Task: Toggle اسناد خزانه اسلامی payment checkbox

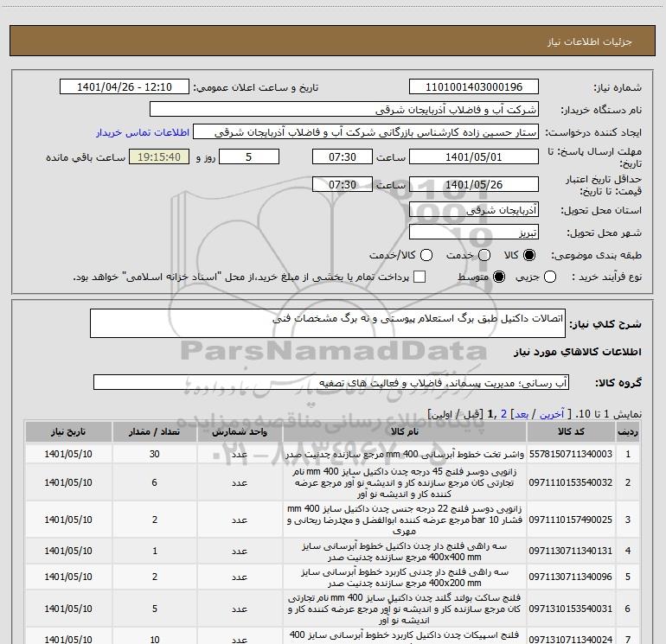Action: point(419,277)
